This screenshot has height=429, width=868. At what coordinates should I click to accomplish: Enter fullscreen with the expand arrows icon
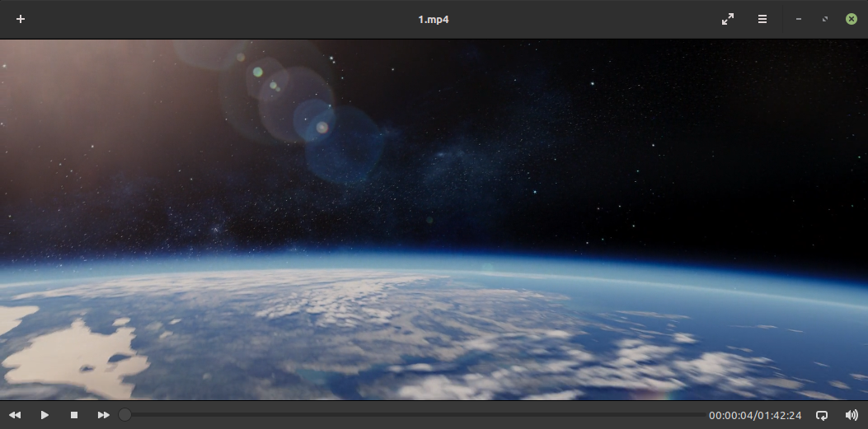(728, 19)
